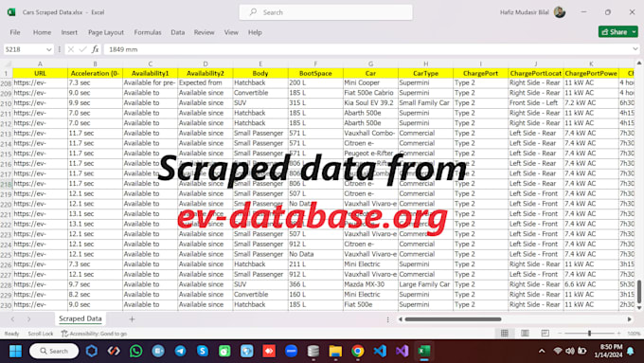644x363 pixels.
Task: Open the File menu
Action: [15, 32]
